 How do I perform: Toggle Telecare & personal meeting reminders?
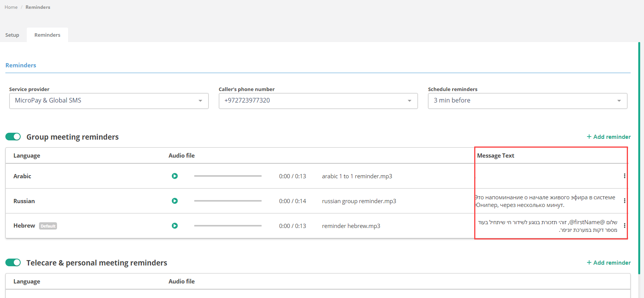coord(13,262)
